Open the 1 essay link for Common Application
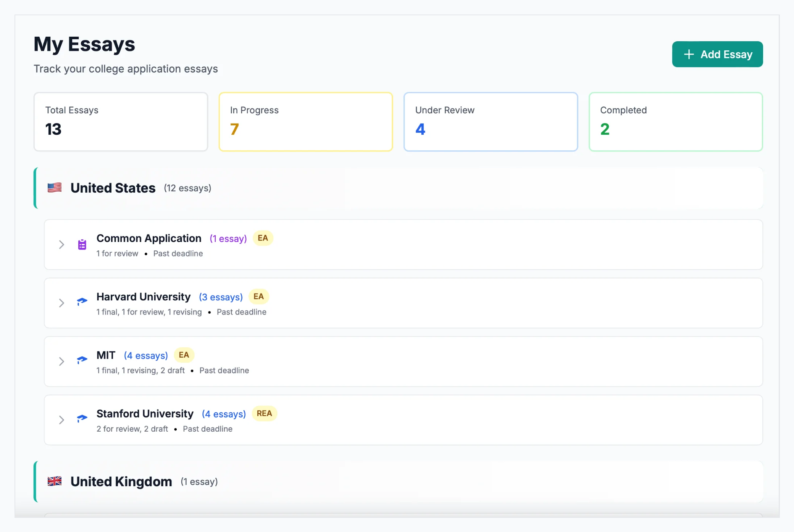This screenshot has height=532, width=794. (x=228, y=238)
